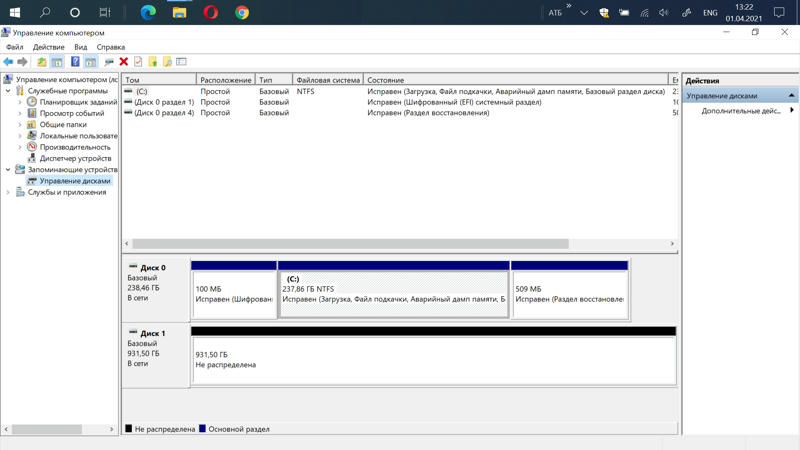Open the notification center icon
This screenshot has width=800, height=450.
[x=779, y=13]
